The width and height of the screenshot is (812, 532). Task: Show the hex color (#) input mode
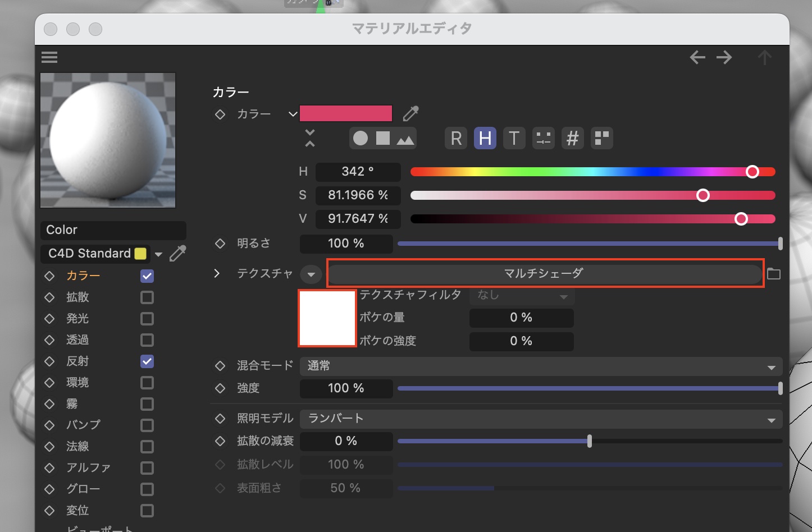572,138
